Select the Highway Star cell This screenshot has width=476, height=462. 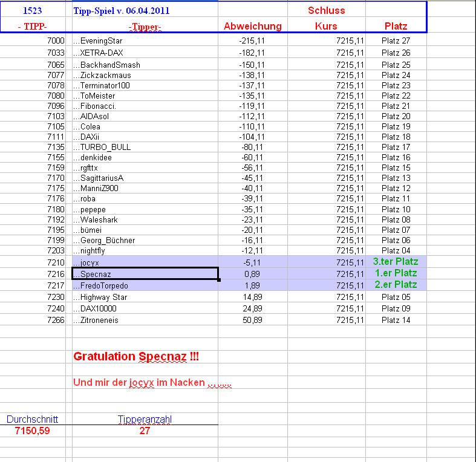pos(145,297)
